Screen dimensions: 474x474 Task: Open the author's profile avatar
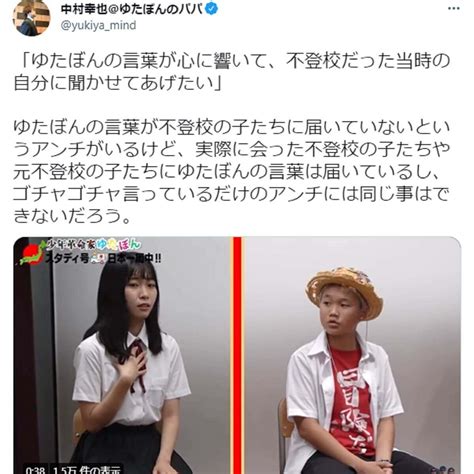coord(31,17)
